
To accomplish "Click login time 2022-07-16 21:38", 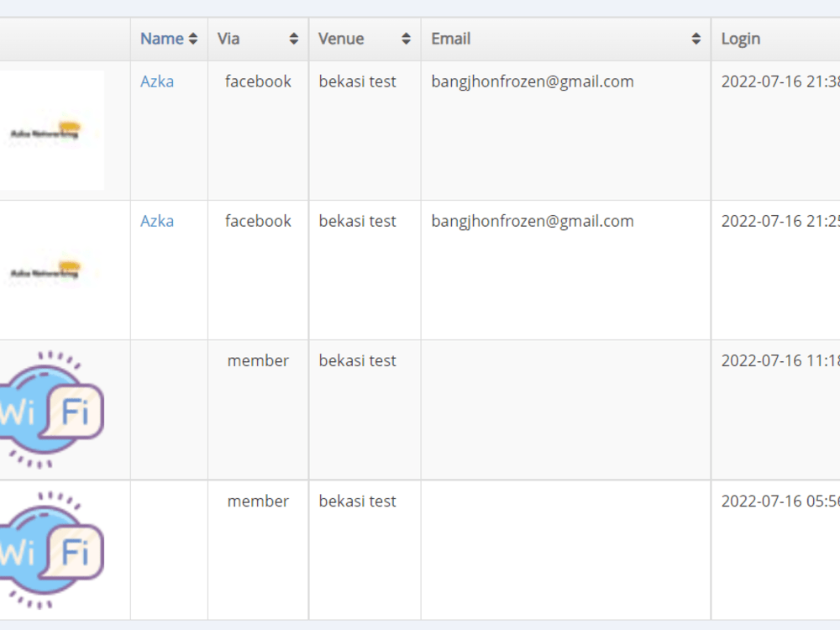I will click(780, 81).
